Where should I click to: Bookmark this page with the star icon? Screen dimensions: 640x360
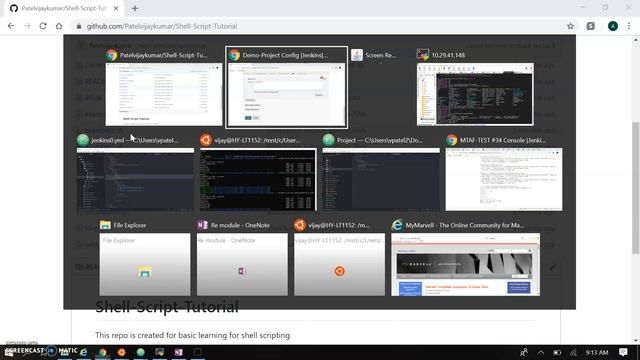[x=570, y=26]
